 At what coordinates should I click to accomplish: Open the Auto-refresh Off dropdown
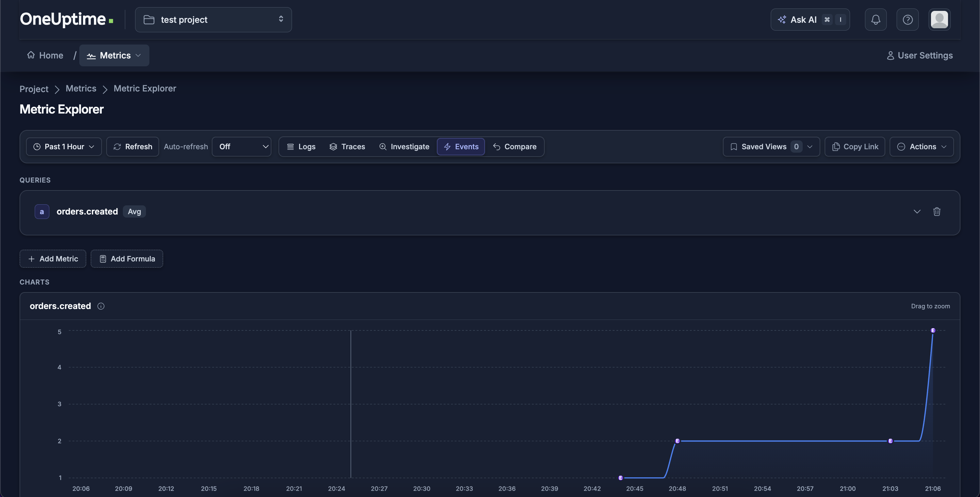pyautogui.click(x=242, y=147)
